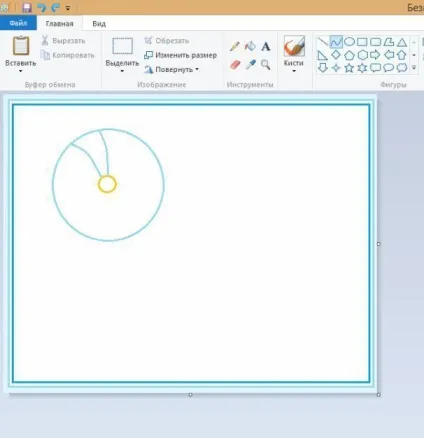Choose the right arrow shape

coord(375,55)
